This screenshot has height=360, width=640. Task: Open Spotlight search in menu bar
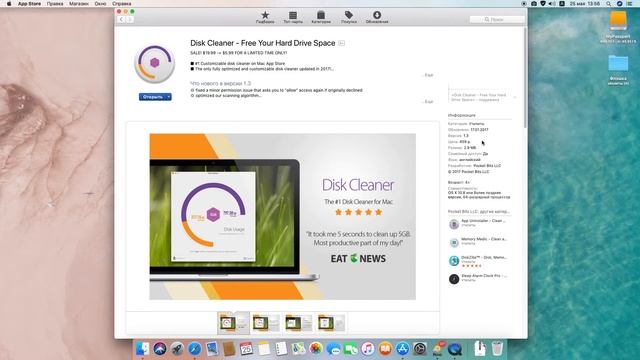coord(609,4)
